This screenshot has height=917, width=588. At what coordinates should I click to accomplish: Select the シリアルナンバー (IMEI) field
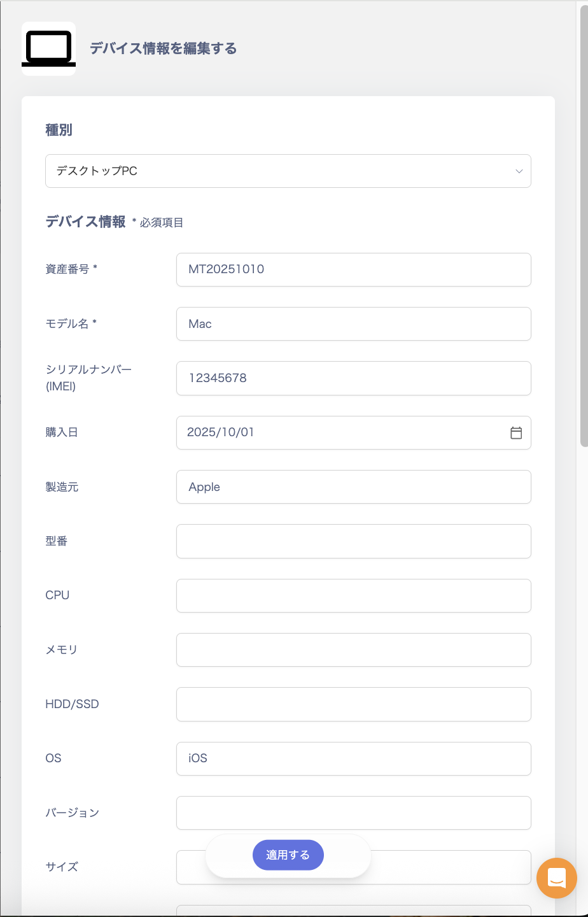353,378
